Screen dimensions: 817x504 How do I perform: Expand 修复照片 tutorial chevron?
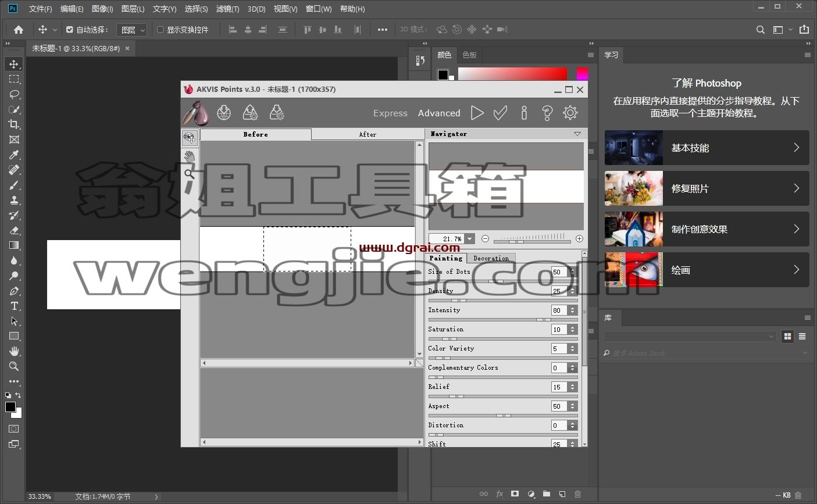(797, 188)
